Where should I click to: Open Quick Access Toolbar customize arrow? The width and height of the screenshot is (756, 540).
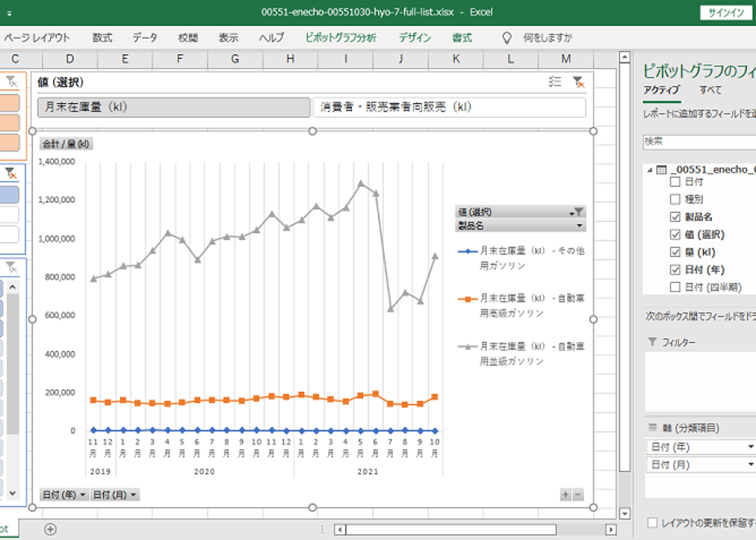point(9,13)
